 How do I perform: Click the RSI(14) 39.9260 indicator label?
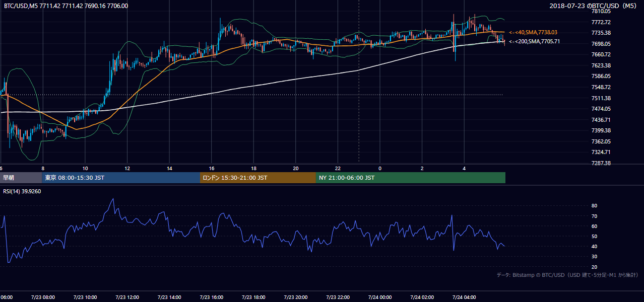tap(22, 191)
